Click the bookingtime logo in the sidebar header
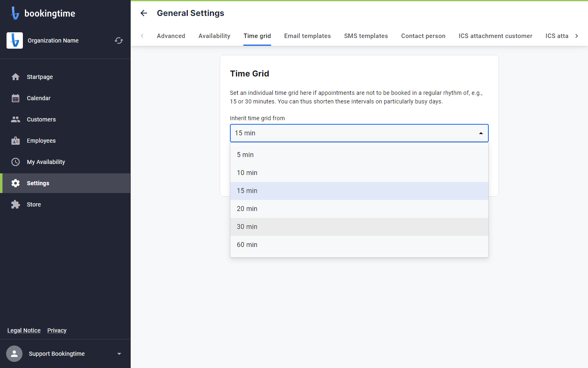Viewport: 588px width, 368px height. click(x=43, y=13)
